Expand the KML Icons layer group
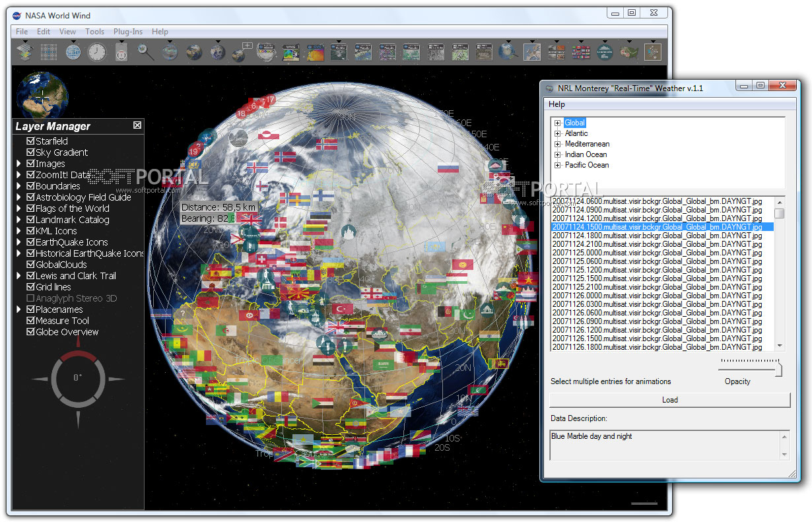The image size is (812, 522). [19, 231]
